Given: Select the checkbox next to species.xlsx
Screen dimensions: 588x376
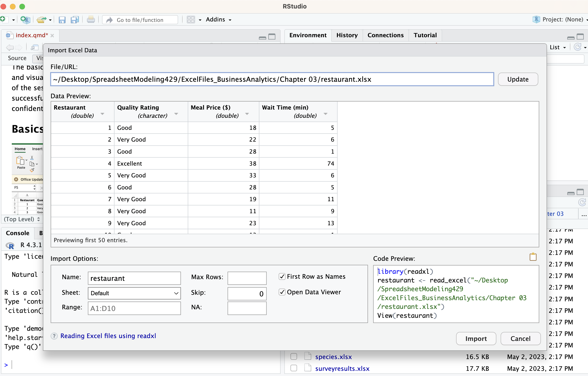Looking at the screenshot, I should [x=294, y=356].
